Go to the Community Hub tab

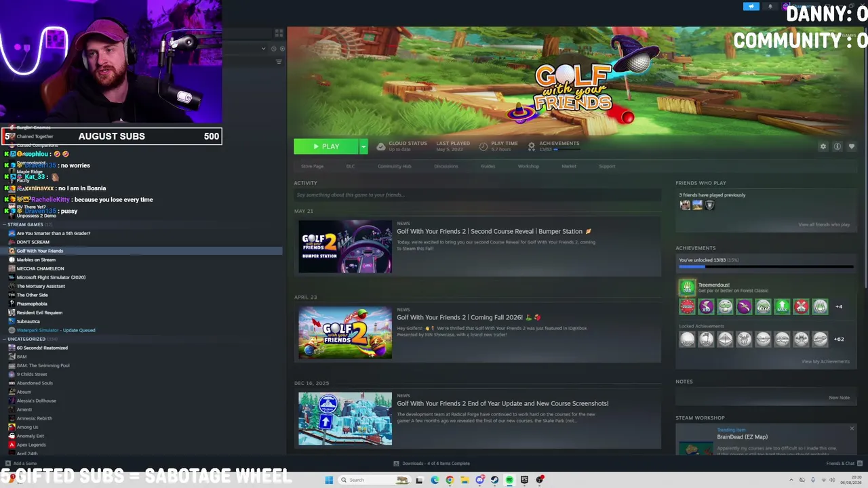point(395,166)
